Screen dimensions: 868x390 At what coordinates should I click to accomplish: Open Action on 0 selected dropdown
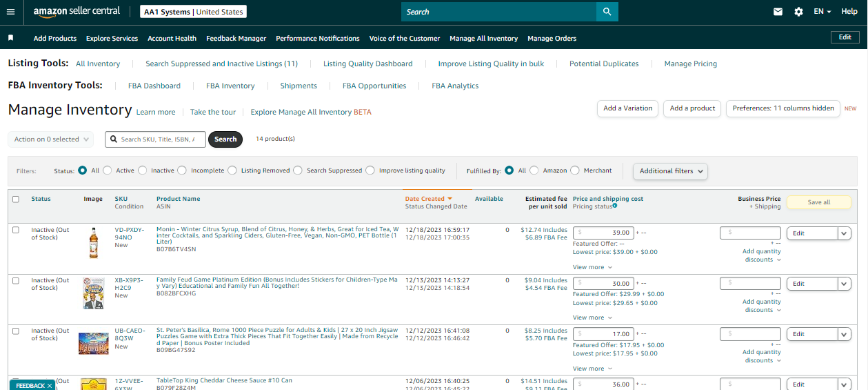pos(50,139)
